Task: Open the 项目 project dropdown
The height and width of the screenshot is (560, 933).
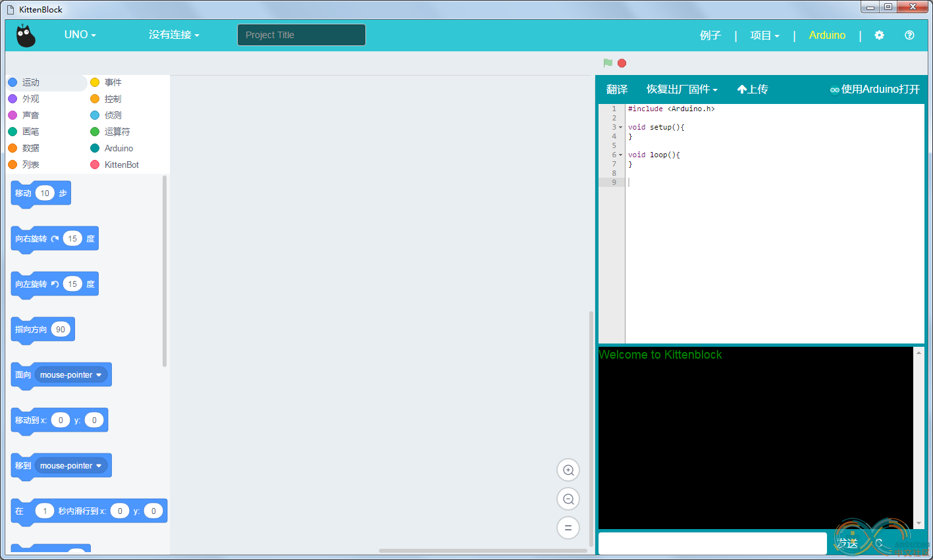Action: tap(764, 36)
